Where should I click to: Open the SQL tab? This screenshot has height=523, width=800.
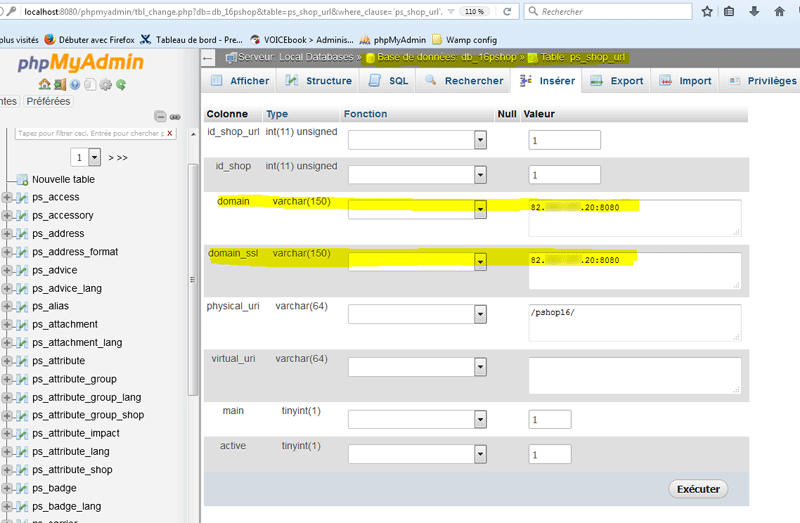pos(388,81)
